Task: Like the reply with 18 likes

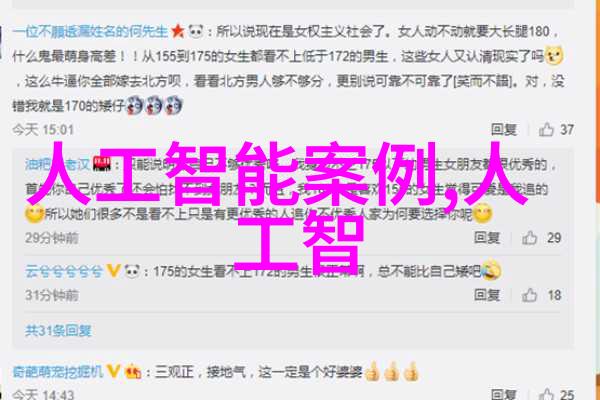Action: (530, 295)
